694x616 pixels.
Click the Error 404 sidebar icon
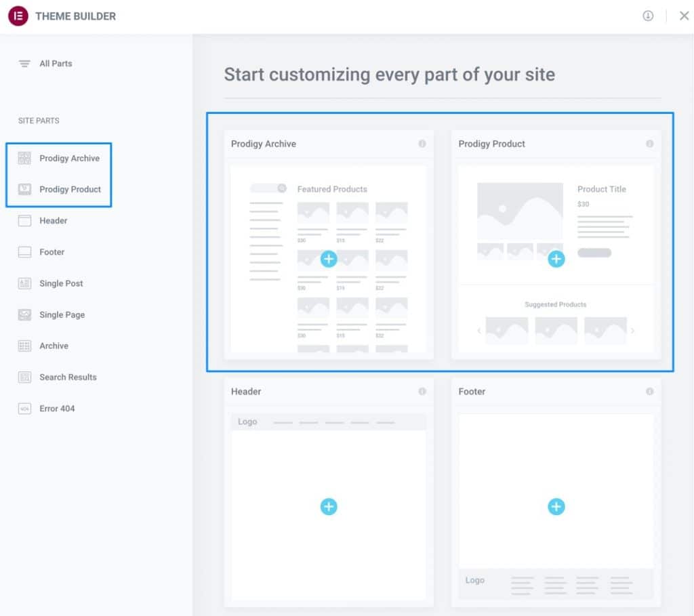tap(24, 409)
